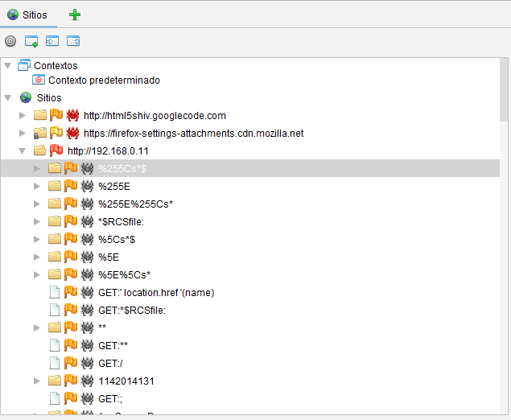Click the vertical scrollbar of the tree
511x420 pixels.
click(504, 241)
